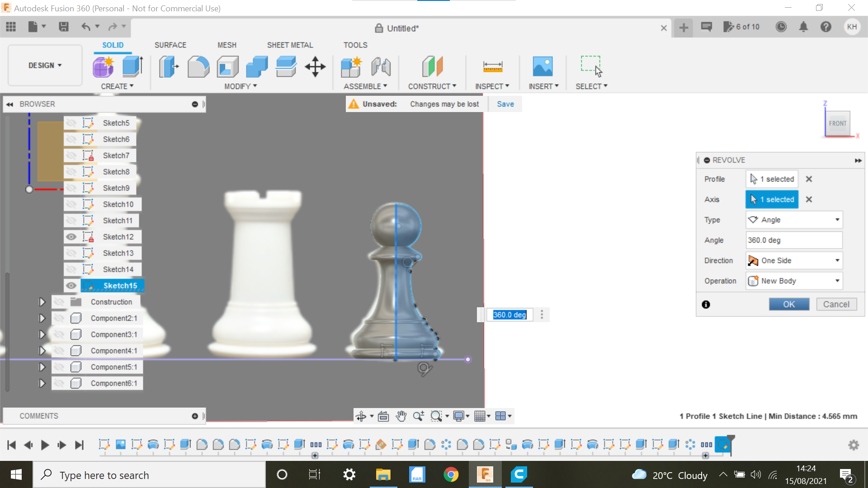Insert a canvas using the INSERT icon
Viewport: 868px width, 488px height.
tap(543, 66)
